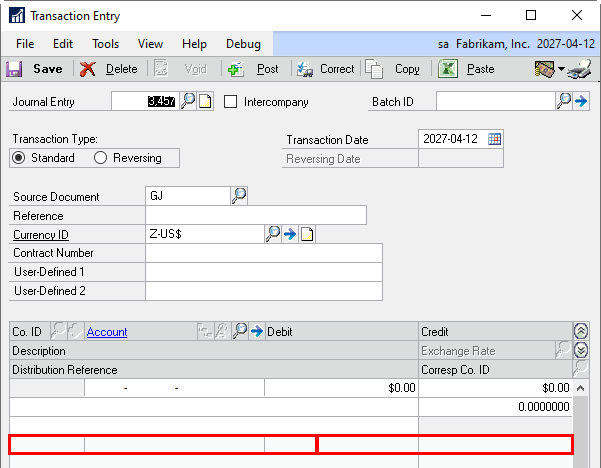Click into the User-Defined 1 field
The image size is (601, 468).
point(264,272)
